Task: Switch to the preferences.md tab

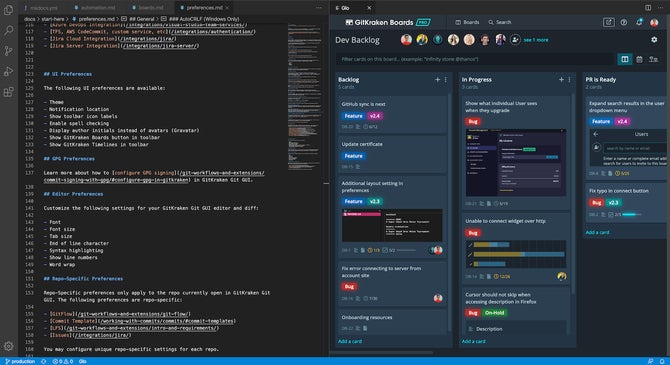Action: (205, 8)
